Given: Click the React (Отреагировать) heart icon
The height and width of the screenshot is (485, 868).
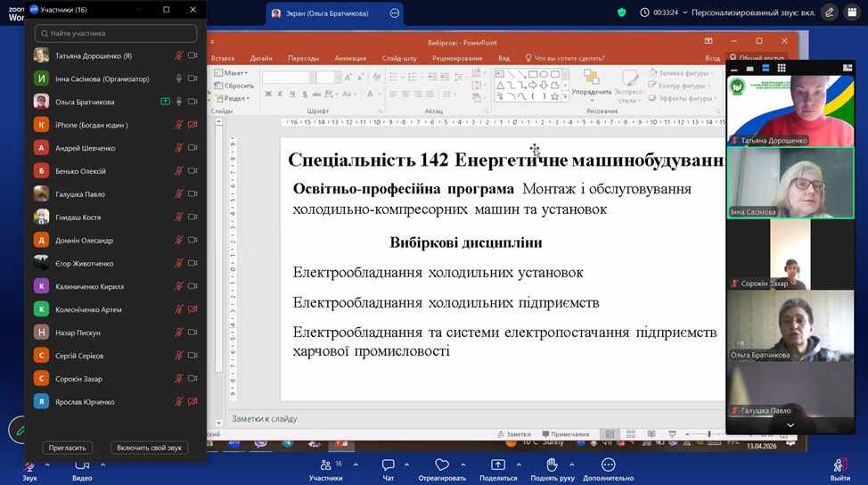Looking at the screenshot, I should [x=442, y=465].
